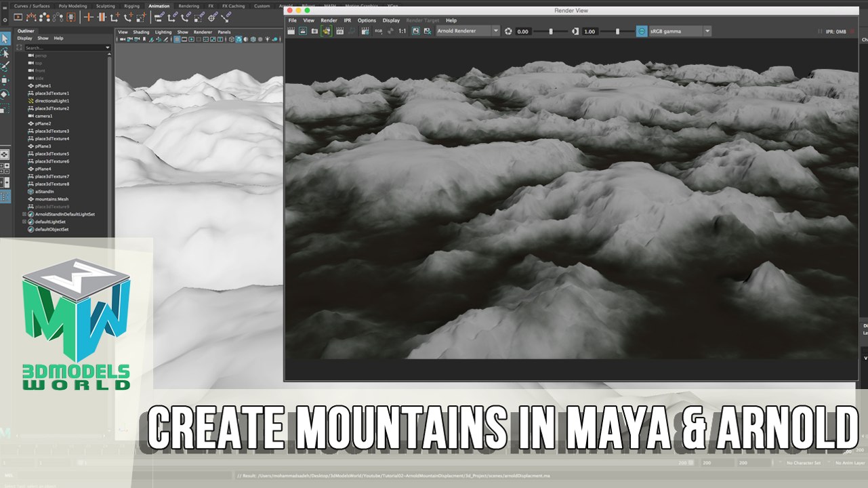Viewport: 868px width, 488px height.
Task: Open the viewport Lighting menu
Action: pos(163,32)
